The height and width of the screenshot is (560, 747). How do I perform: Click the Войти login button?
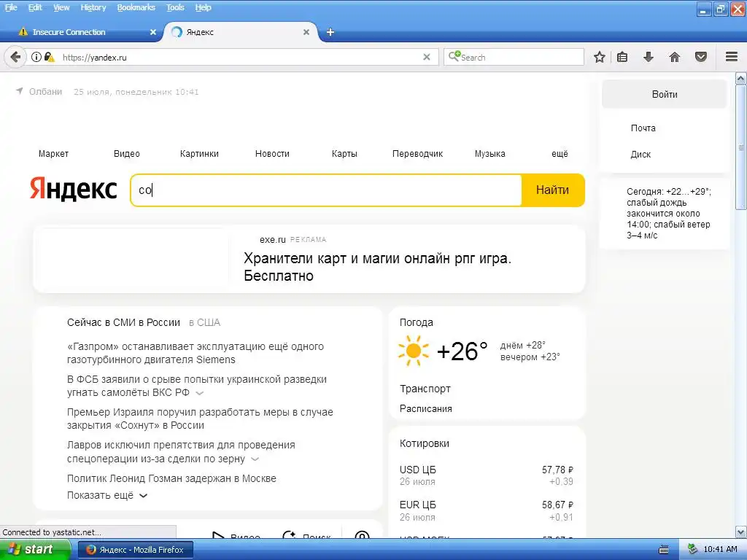pos(664,94)
